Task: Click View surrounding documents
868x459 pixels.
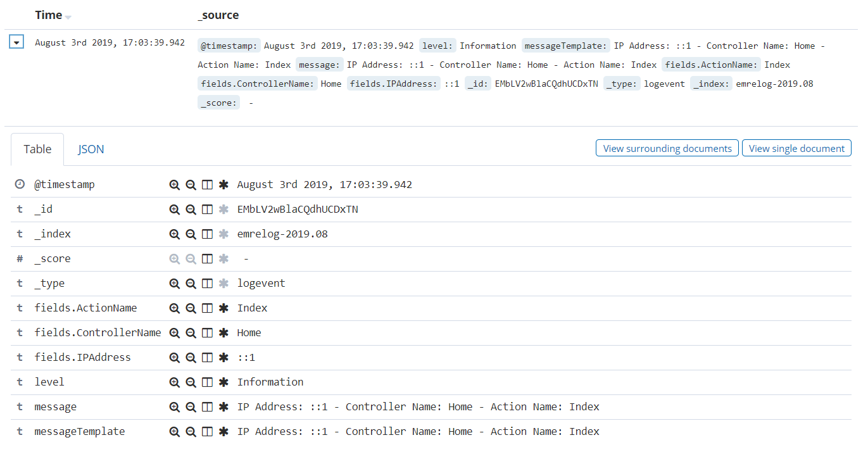Action: [667, 148]
